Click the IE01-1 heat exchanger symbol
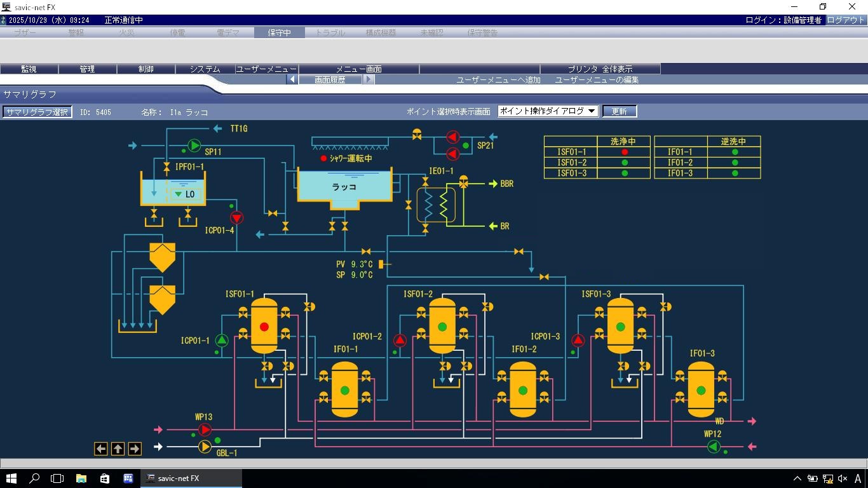This screenshot has height=488, width=868. (436, 205)
